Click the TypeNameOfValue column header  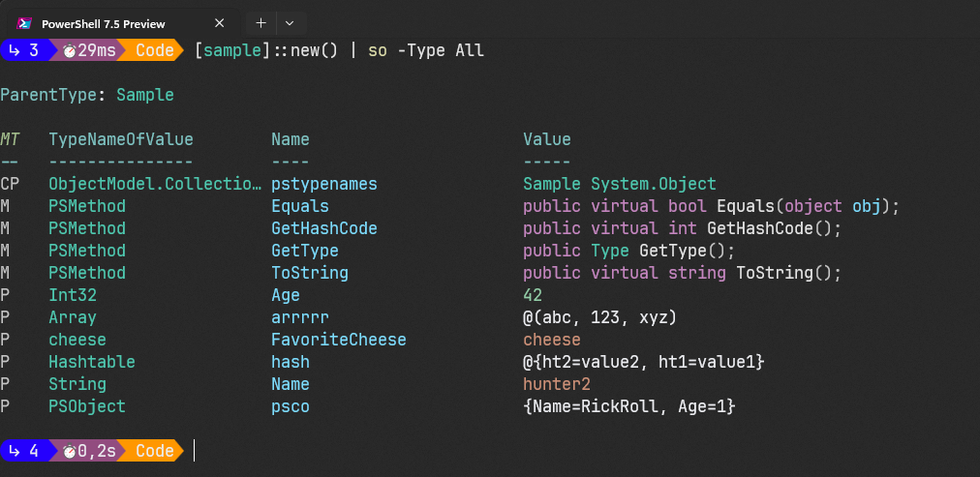tap(121, 139)
